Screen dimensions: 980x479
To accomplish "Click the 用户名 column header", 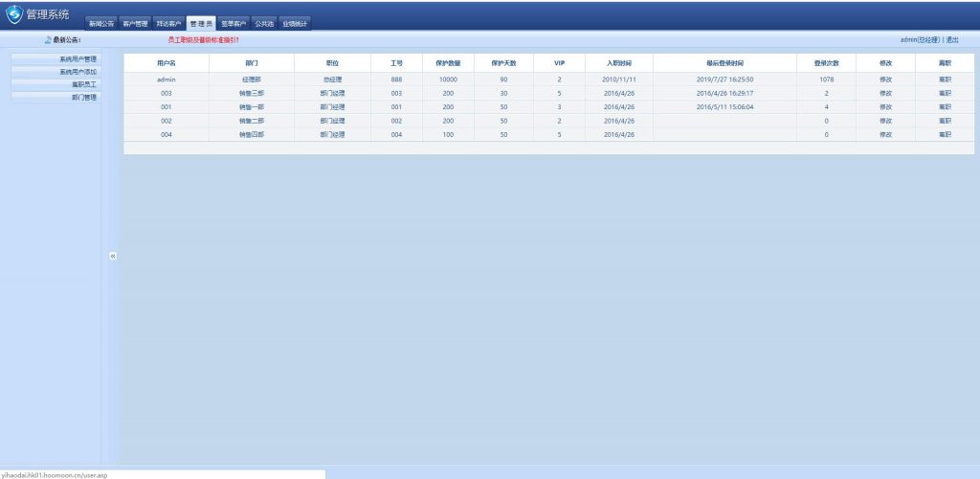I will [x=167, y=62].
